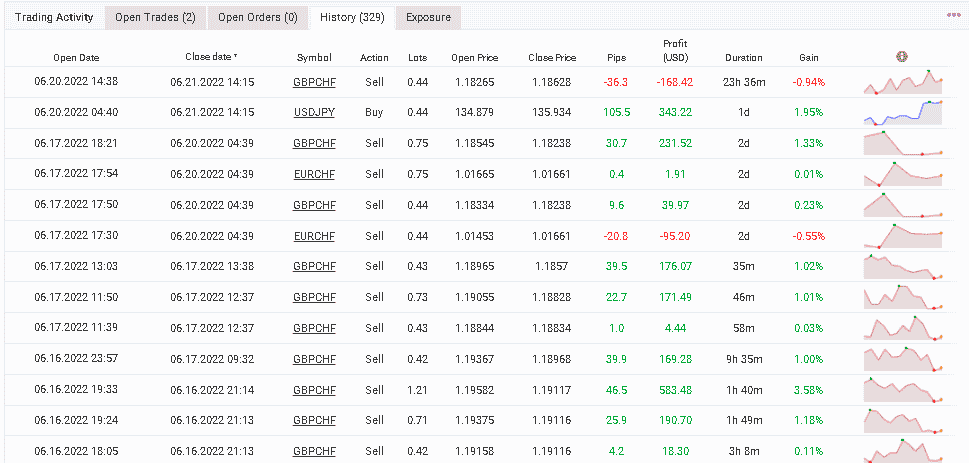969x463 pixels.
Task: Select the 105.5 pips value
Action: click(616, 113)
